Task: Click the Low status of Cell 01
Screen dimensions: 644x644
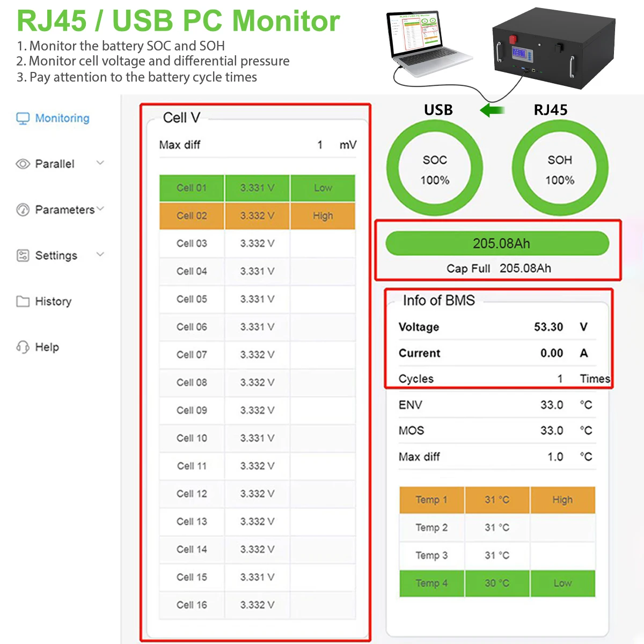Action: (323, 188)
